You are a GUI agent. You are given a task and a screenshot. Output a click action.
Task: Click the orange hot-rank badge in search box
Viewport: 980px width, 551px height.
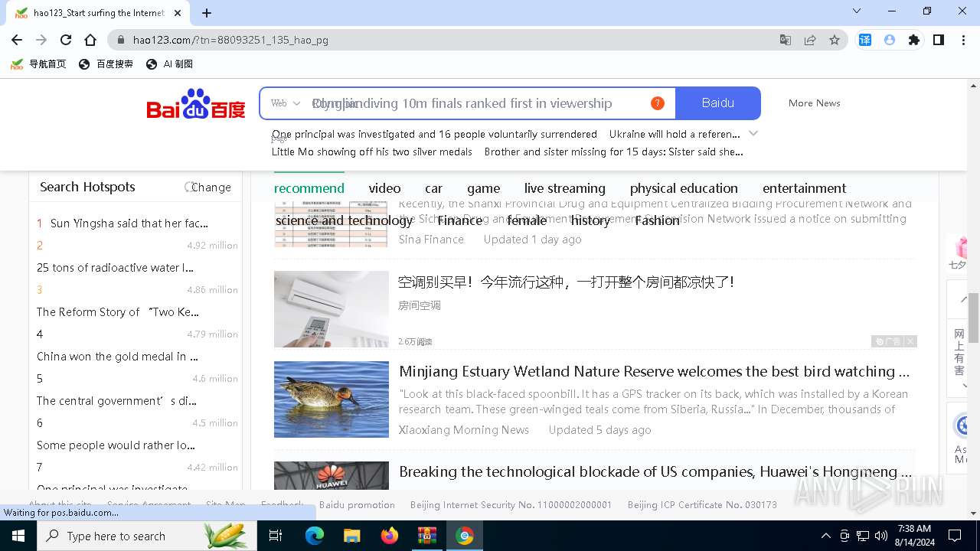(x=657, y=103)
